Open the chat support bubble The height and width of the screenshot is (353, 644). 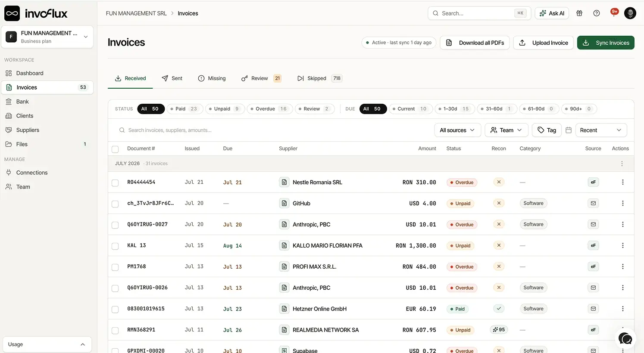[x=625, y=339]
